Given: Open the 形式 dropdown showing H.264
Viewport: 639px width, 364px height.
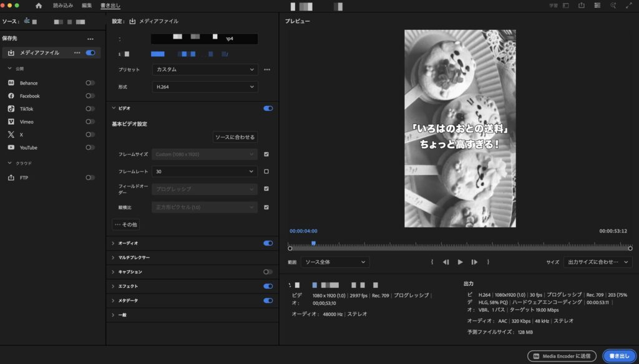Looking at the screenshot, I should 205,87.
